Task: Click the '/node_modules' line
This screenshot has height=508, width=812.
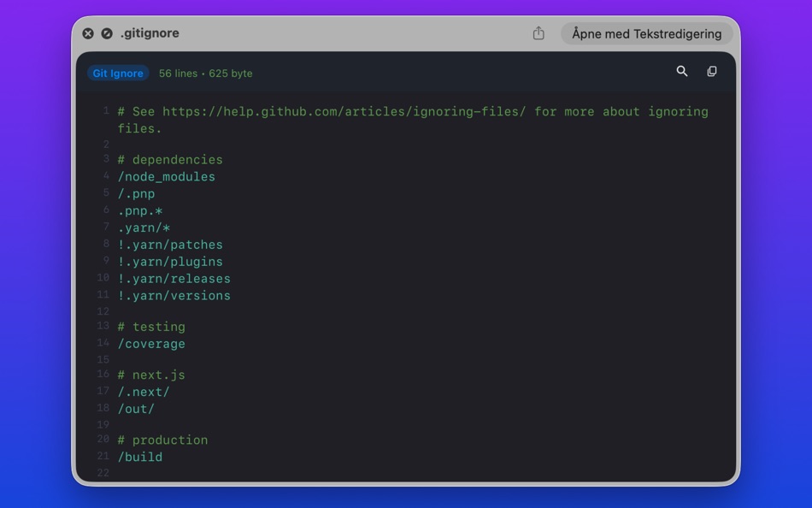Action: coord(166,177)
